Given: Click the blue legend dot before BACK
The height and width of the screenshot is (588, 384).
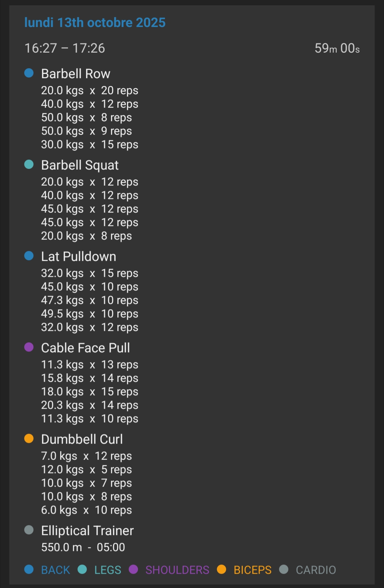Looking at the screenshot, I should pos(29,570).
